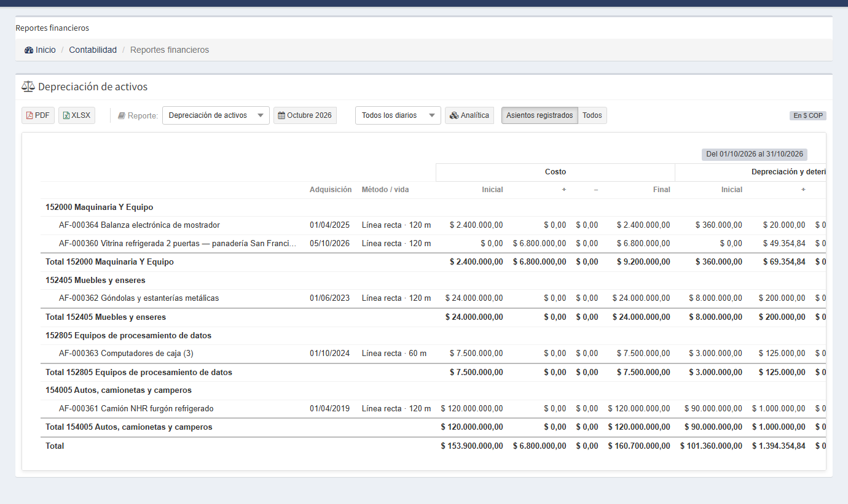
Task: Click the Excel file icon on XLSX
Action: click(x=66, y=115)
